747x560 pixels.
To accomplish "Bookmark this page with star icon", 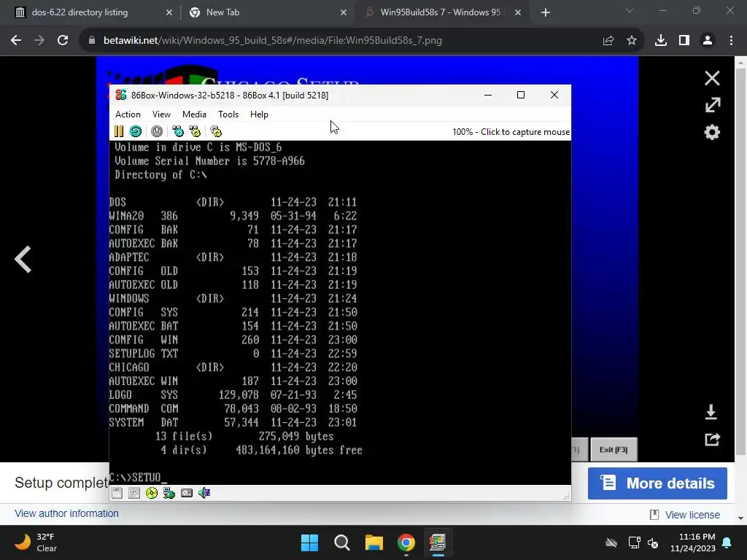I will (632, 41).
